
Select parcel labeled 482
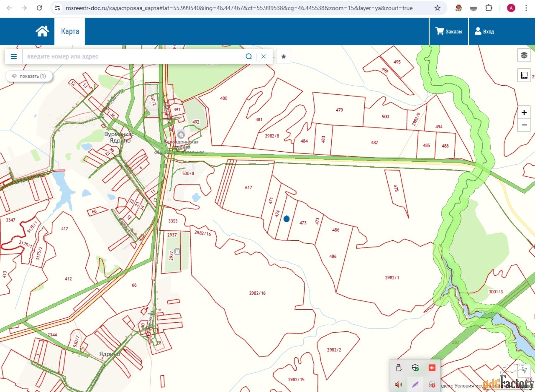[x=374, y=143]
